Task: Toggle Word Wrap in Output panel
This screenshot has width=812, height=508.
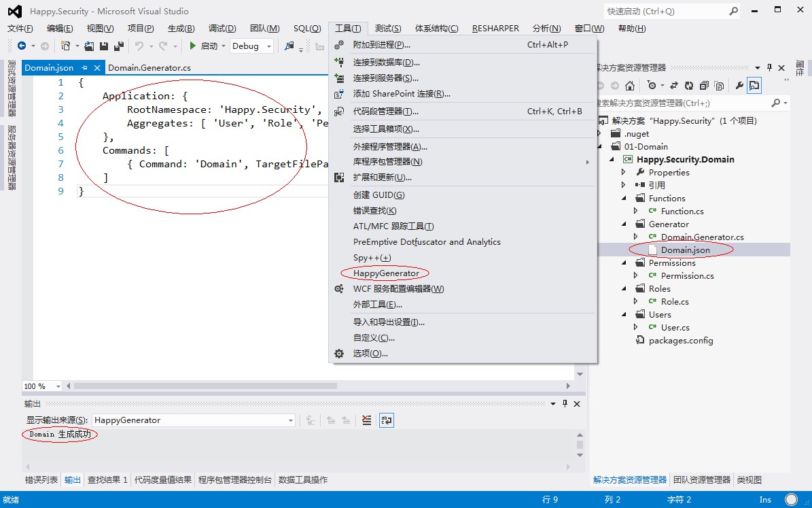Action: coord(387,420)
